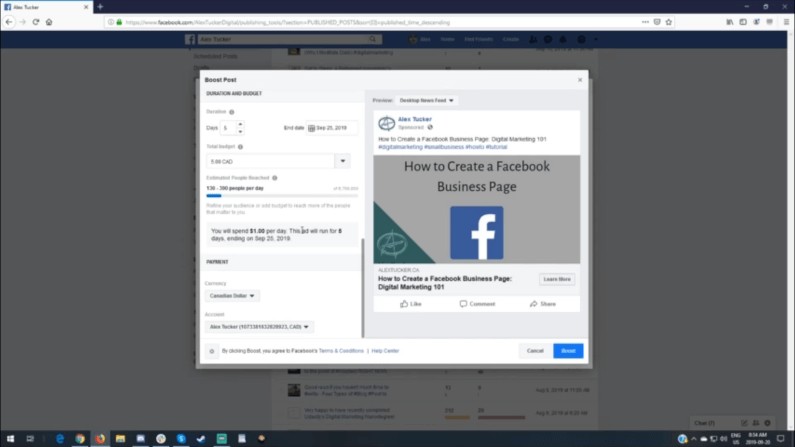
Task: Click the Facebook logo image in the ad preview
Action: click(476, 233)
